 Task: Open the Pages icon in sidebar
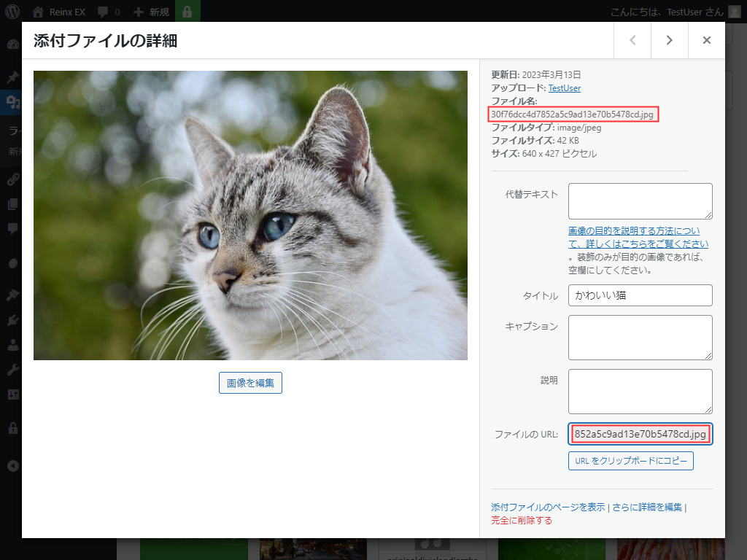tap(13, 204)
